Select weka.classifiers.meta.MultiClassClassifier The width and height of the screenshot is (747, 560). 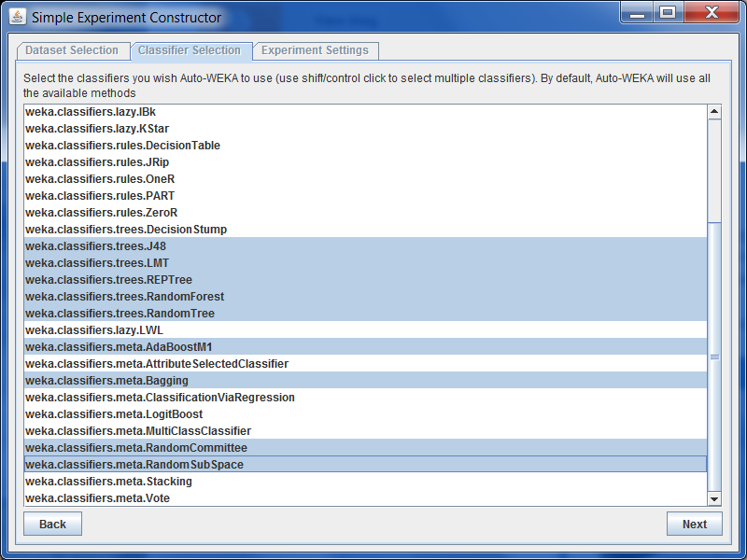365,431
